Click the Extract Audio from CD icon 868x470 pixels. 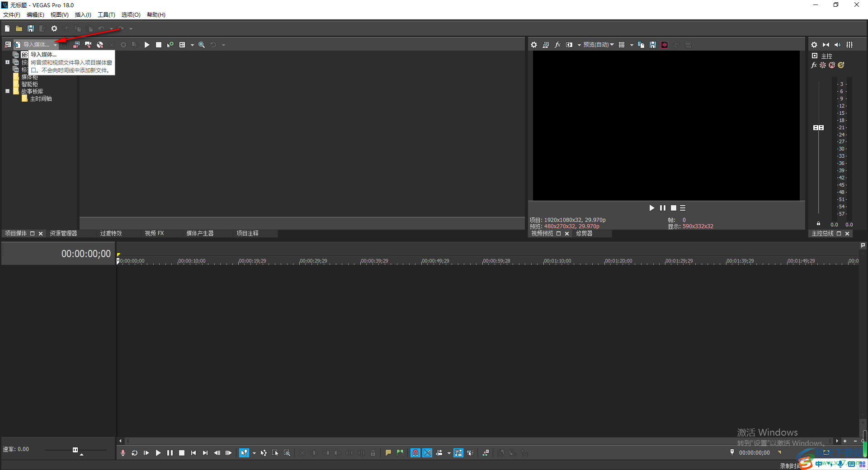88,45
